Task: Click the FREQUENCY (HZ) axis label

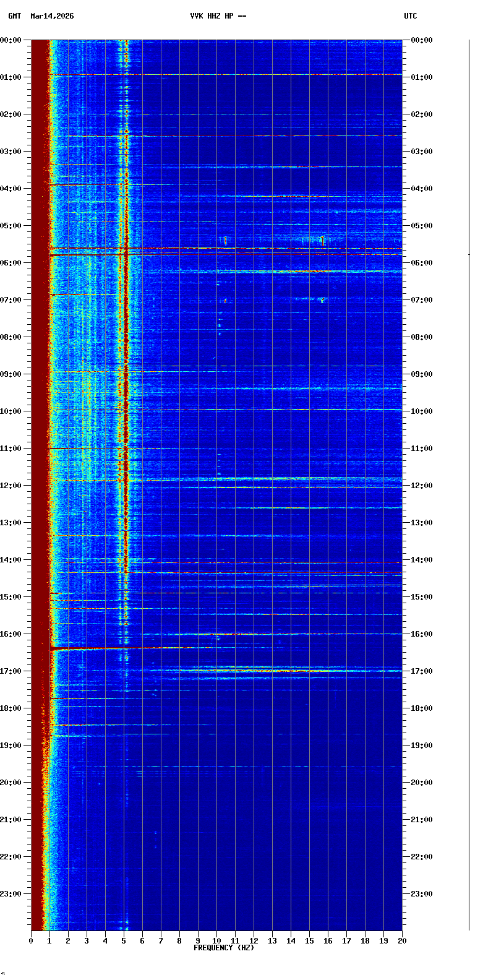Action: point(224,948)
